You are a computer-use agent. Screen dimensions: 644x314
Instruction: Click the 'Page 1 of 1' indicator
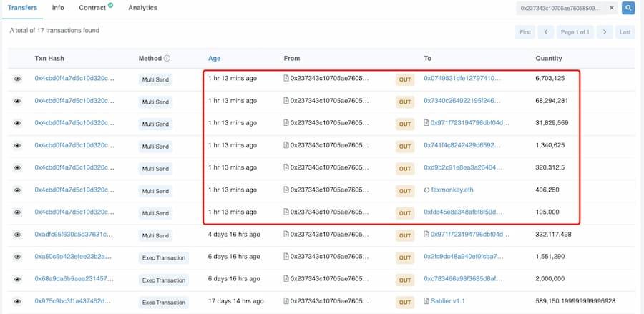point(575,32)
